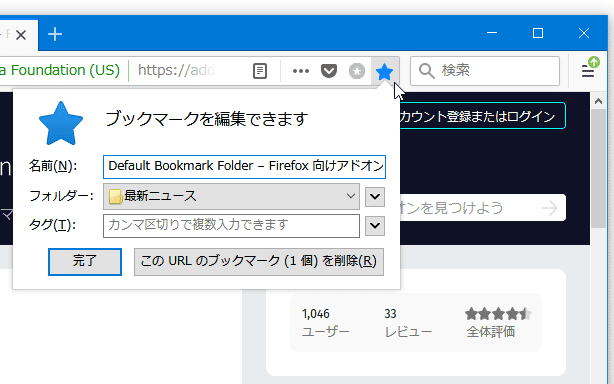Screen dimensions: 614x384
Task: Click the add-on search arrow submit button
Action: [x=550, y=208]
